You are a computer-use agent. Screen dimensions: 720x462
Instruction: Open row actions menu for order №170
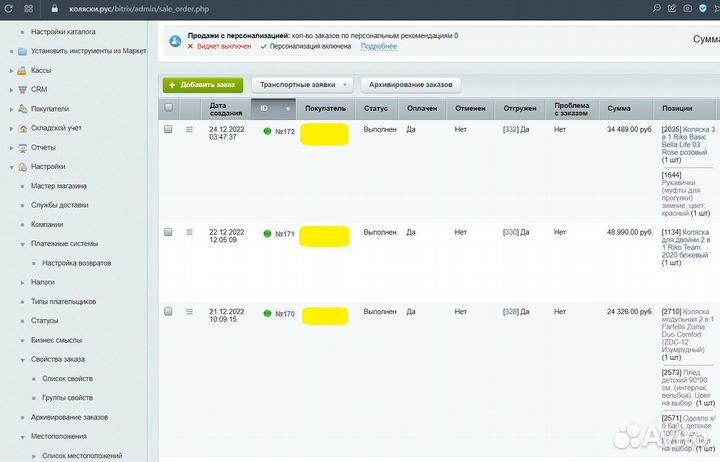click(189, 312)
